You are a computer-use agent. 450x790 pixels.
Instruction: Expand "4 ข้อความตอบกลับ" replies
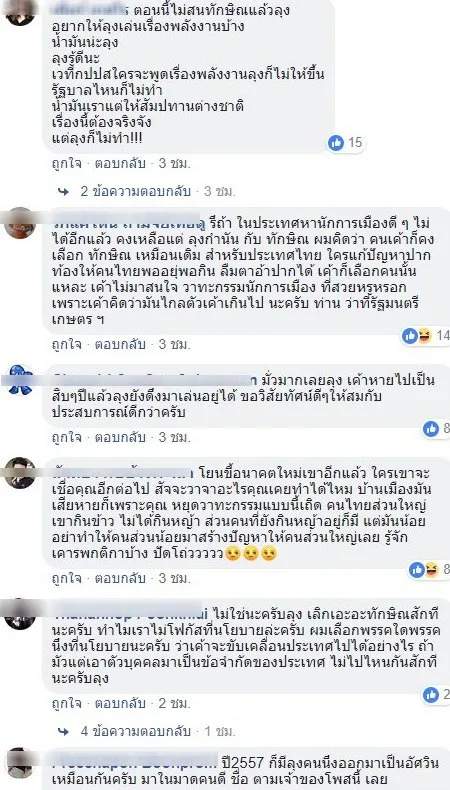coord(136,731)
